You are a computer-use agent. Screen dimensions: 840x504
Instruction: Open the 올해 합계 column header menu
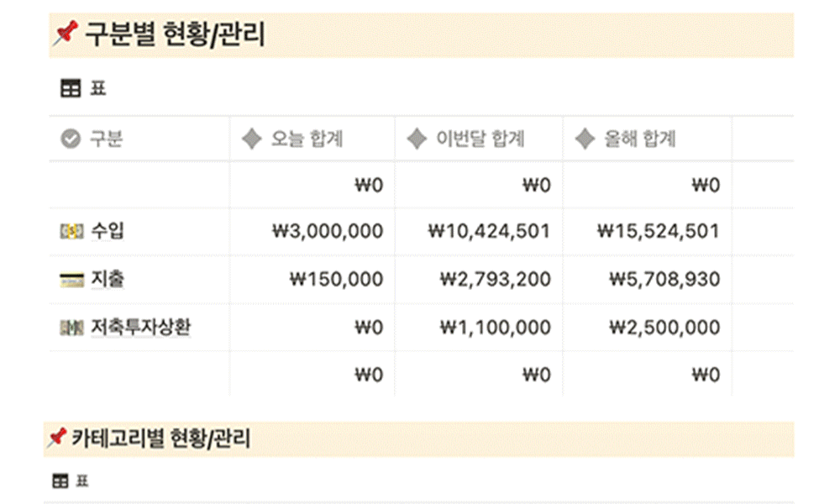[647, 139]
